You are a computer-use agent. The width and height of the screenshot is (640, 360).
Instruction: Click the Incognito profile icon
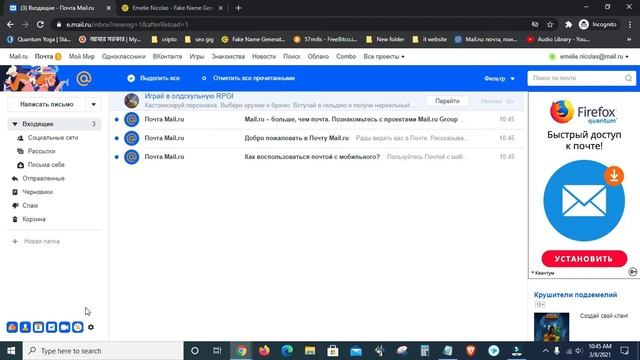point(584,24)
